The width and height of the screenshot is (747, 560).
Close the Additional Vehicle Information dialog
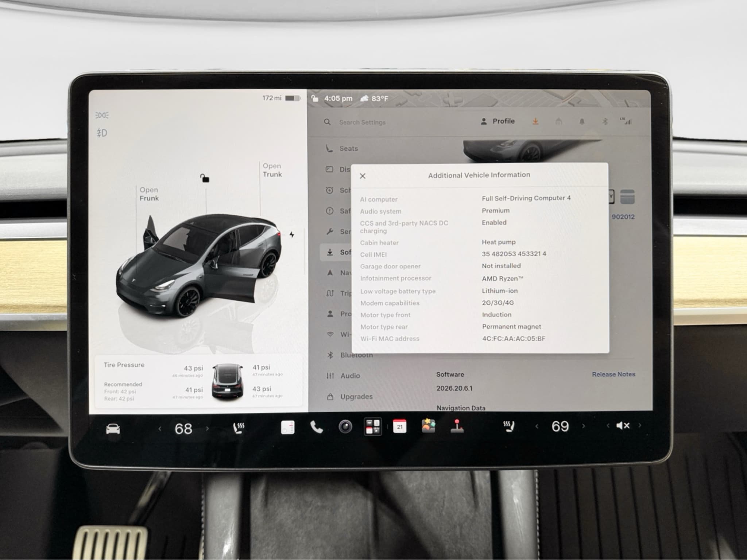click(363, 176)
